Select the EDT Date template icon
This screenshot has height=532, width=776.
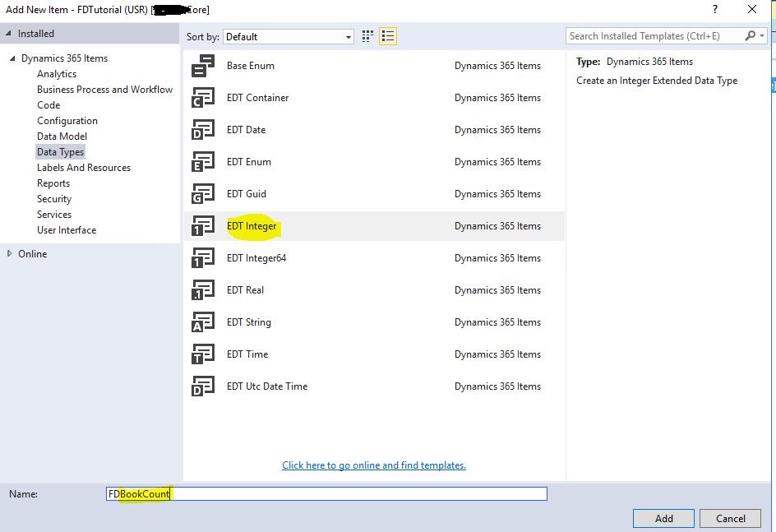coord(203,130)
